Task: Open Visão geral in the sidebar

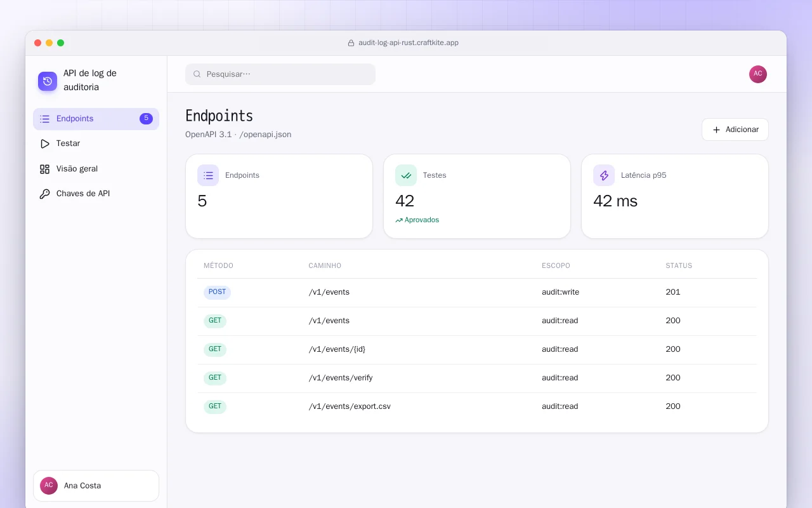Action: 96,169
